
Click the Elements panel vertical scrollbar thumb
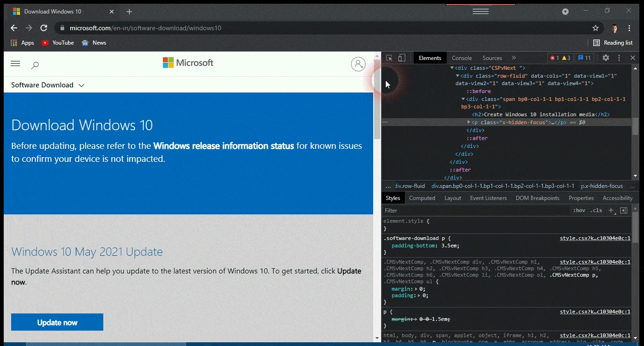click(x=635, y=126)
